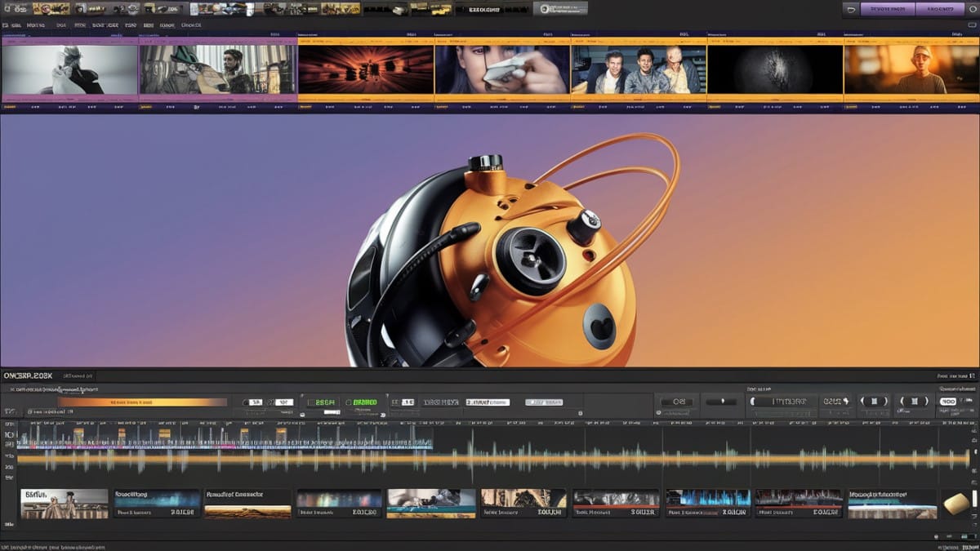Click the undo arrow icon beside the purple buttons
This screenshot has width=980, height=551.
click(x=852, y=9)
